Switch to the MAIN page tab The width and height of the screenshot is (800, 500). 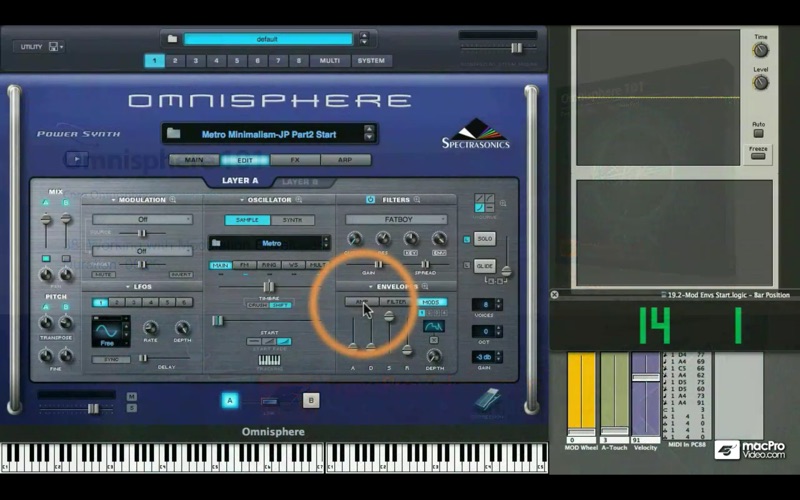click(x=194, y=160)
